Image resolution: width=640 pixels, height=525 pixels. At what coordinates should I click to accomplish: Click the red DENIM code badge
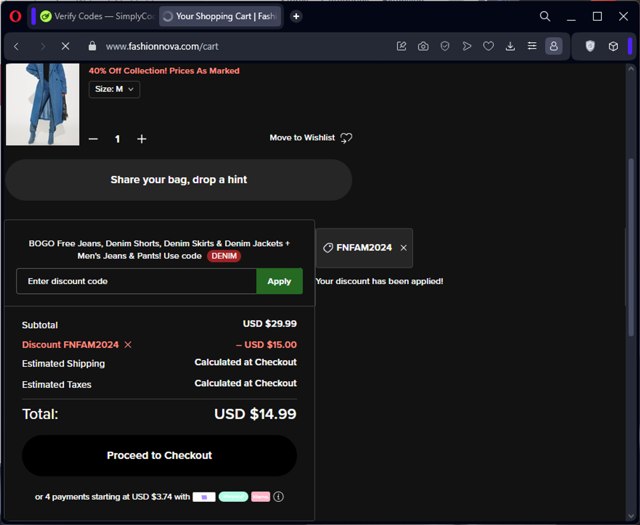pos(224,256)
